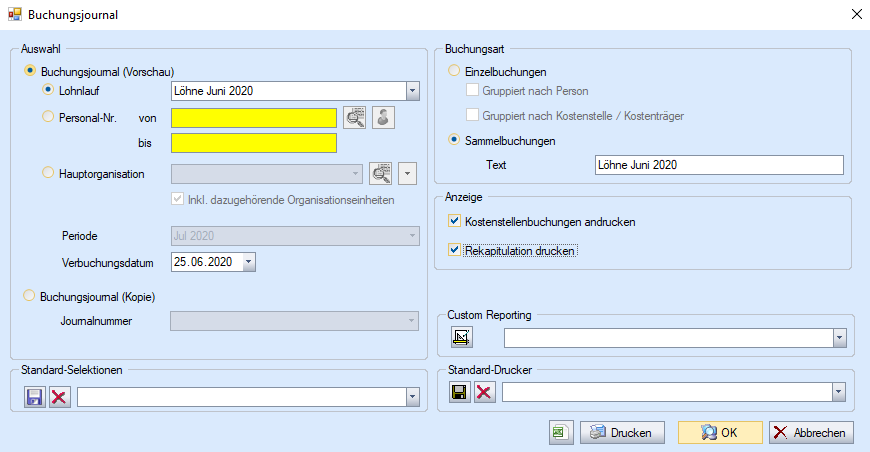Open the Lohnlauf dropdown showing Löhne Juni 2020
This screenshot has width=870, height=452.
412,91
